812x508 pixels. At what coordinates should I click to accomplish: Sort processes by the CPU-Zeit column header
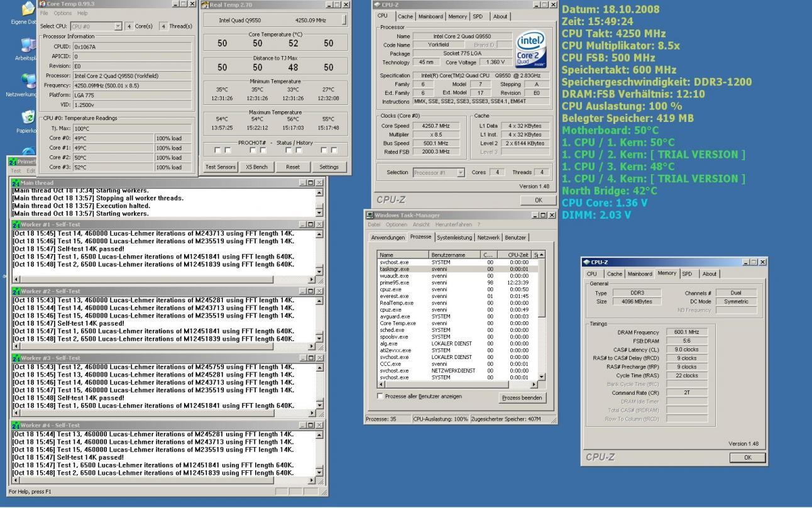[x=514, y=255]
